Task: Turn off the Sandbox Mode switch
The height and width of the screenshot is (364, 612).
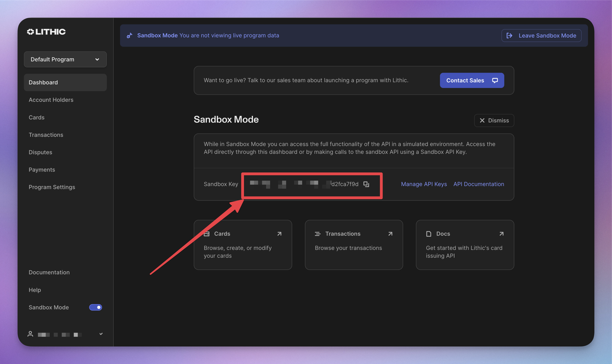Action: (x=96, y=307)
